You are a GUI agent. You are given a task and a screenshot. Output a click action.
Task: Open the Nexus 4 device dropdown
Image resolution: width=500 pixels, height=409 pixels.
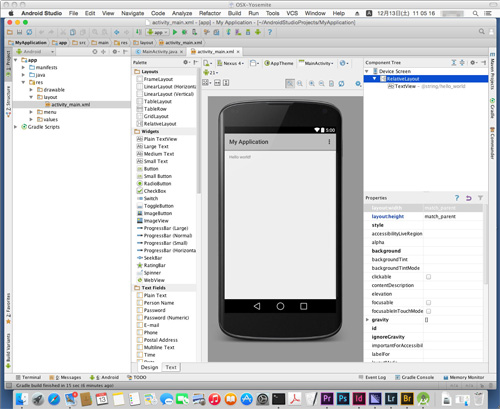231,63
